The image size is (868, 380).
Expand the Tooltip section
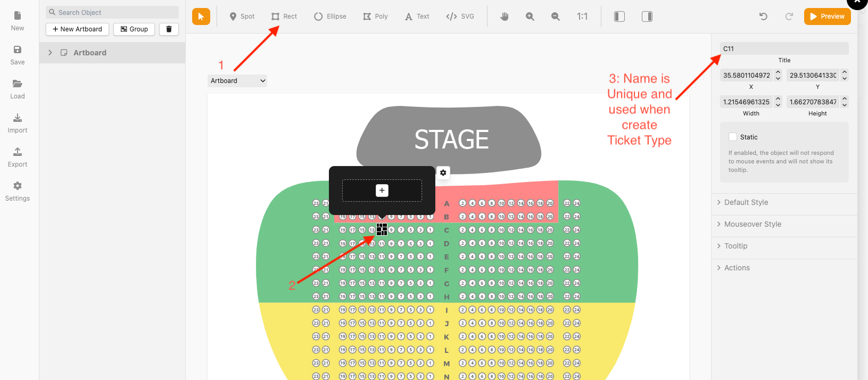point(784,246)
